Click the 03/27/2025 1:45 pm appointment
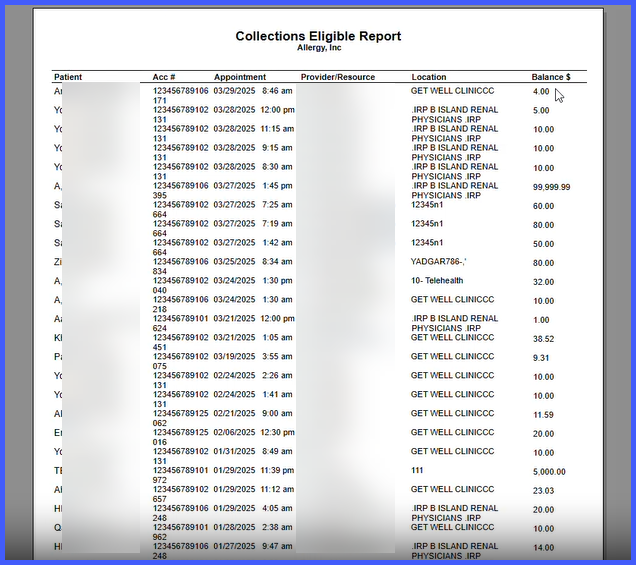The height and width of the screenshot is (565, 636). (253, 186)
